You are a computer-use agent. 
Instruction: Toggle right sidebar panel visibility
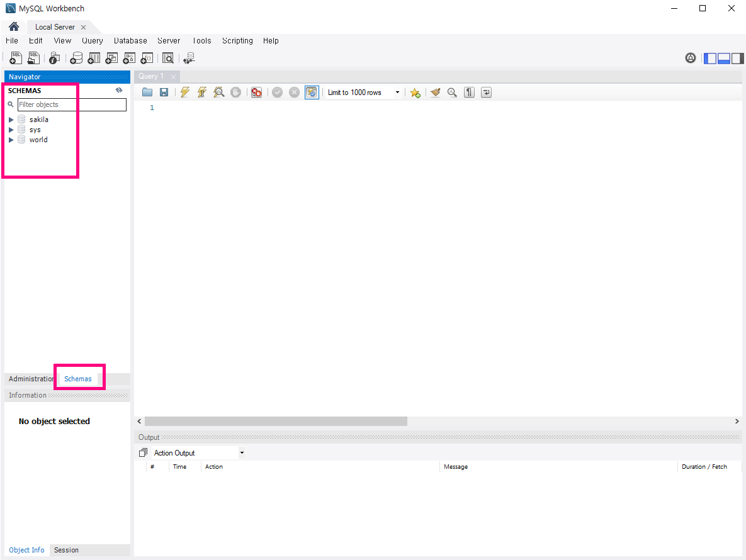[737, 58]
